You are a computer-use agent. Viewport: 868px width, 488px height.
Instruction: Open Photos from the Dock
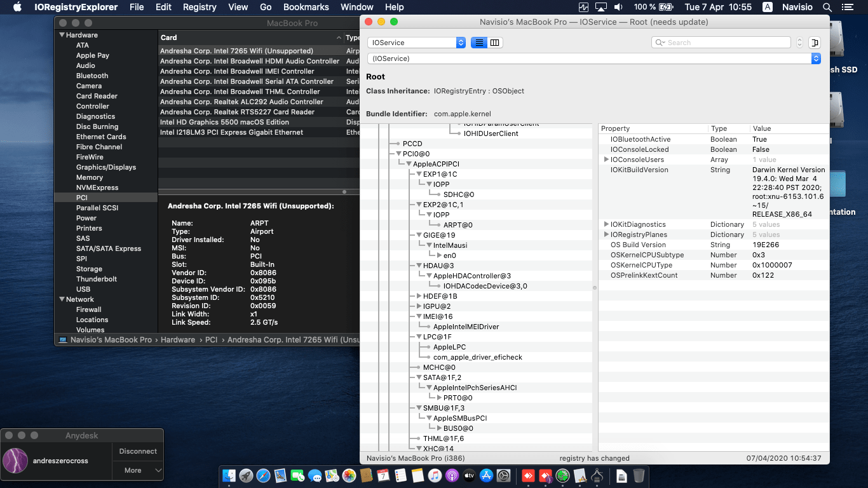pos(349,475)
